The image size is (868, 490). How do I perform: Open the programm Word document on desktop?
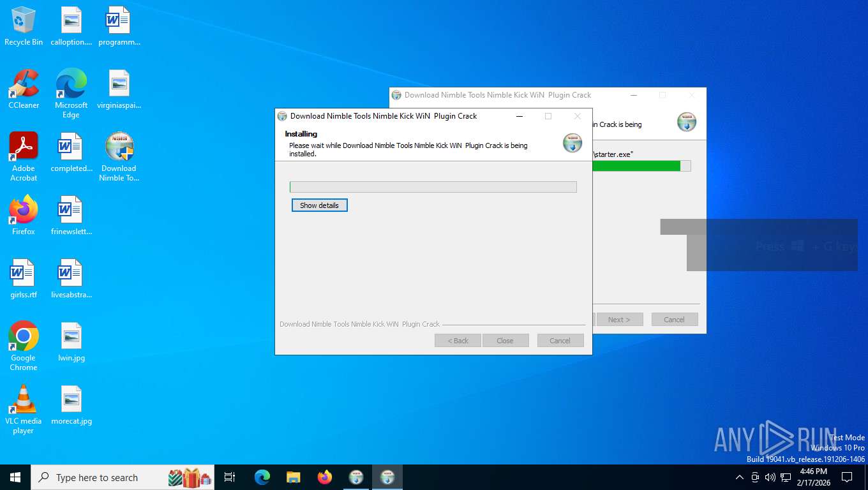[119, 27]
